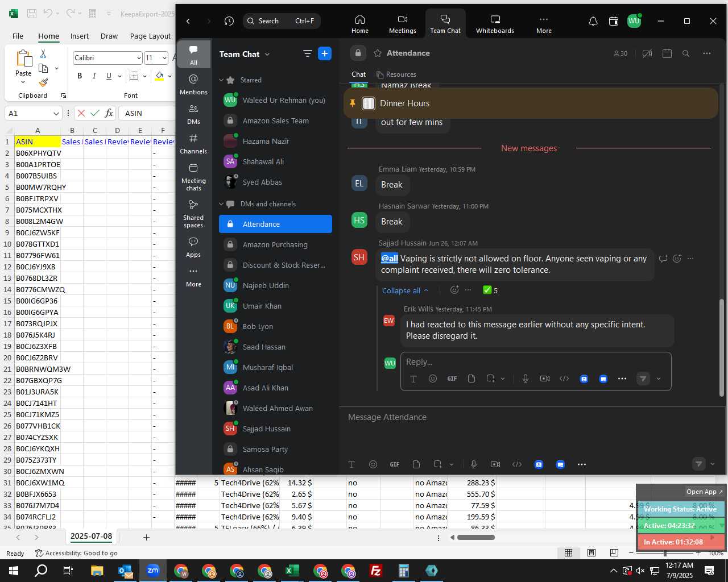Open Team Chat header dropdown
The width and height of the screenshot is (728, 582).
267,54
